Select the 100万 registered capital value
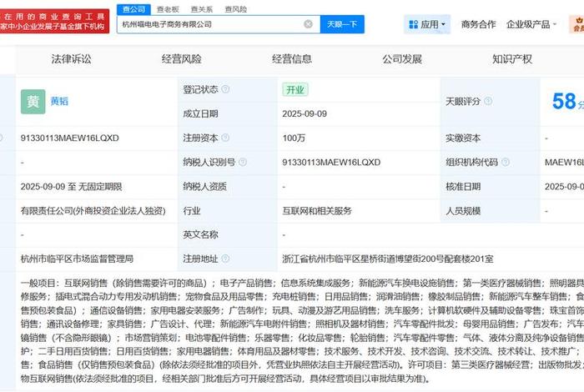The image size is (584, 392). (294, 138)
